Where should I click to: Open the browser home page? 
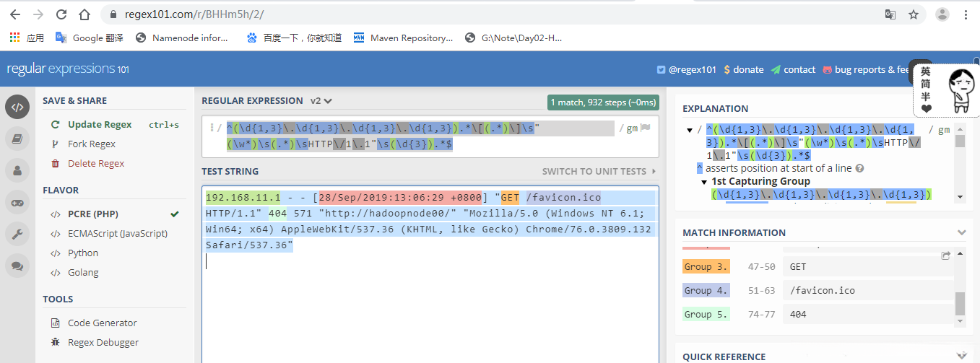click(84, 14)
